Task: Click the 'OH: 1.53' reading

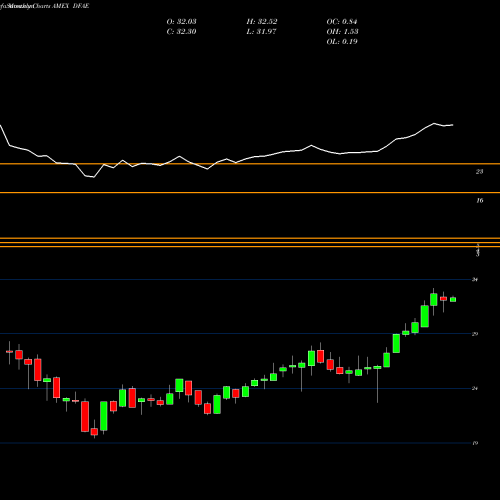Action: (x=342, y=32)
